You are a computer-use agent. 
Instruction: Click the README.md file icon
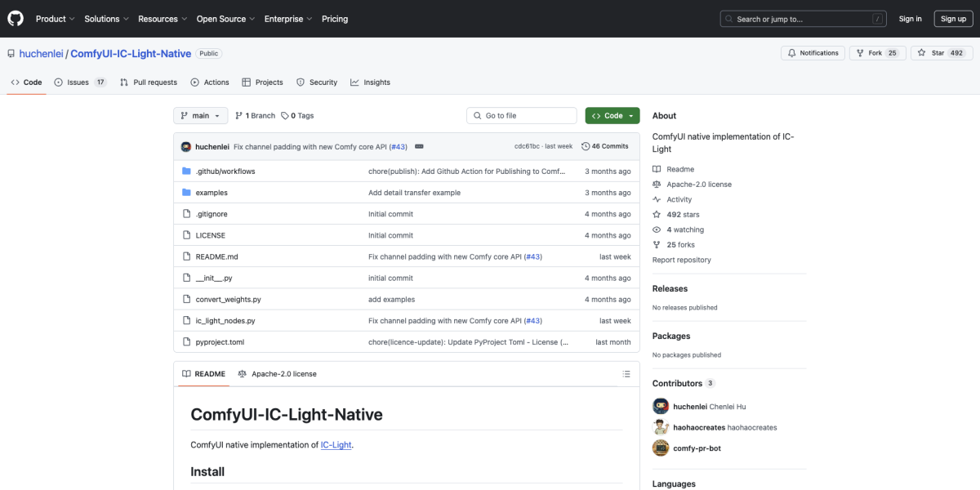click(188, 256)
